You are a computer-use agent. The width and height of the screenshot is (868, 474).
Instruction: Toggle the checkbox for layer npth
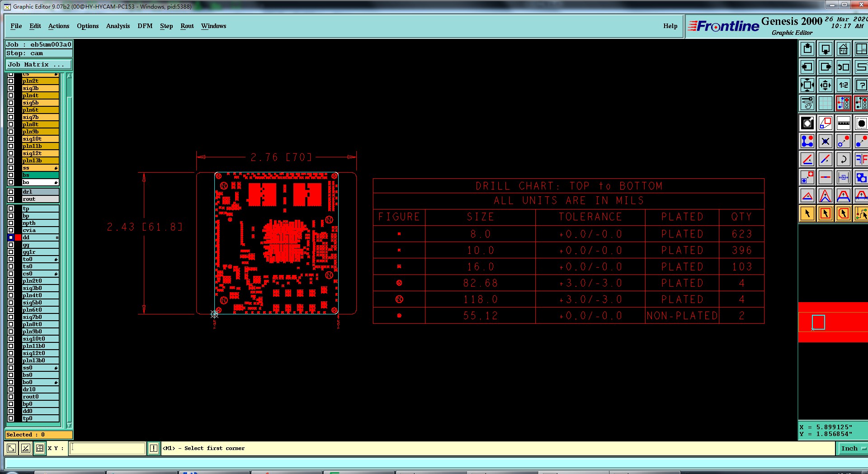(11, 223)
